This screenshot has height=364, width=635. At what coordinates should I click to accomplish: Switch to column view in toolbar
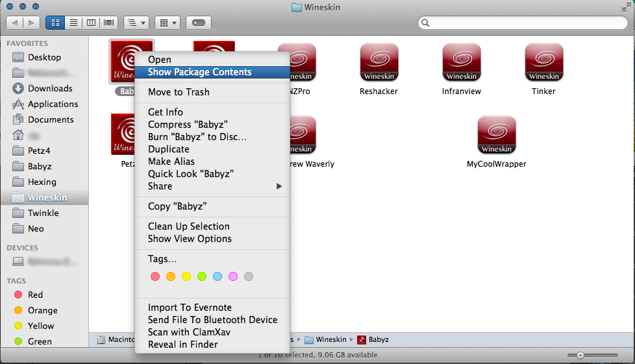pos(92,23)
